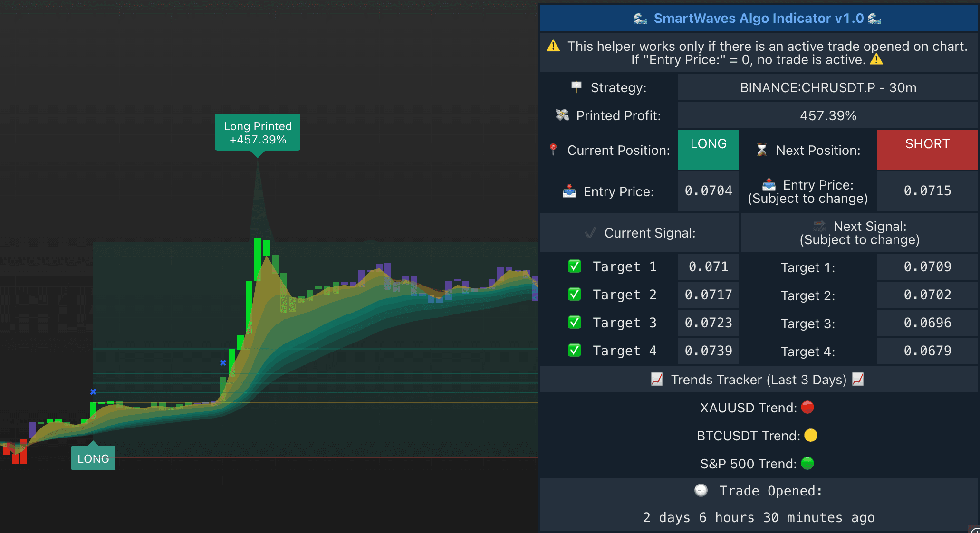Toggle the Target 3 checkbox
Viewport: 980px width, 533px height.
tap(574, 323)
